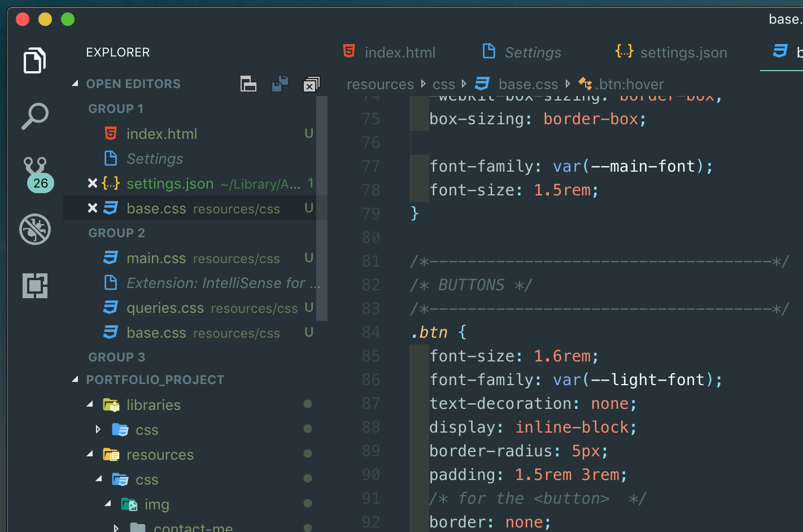
Task: Open the Run and Debug view
Action: 34,229
